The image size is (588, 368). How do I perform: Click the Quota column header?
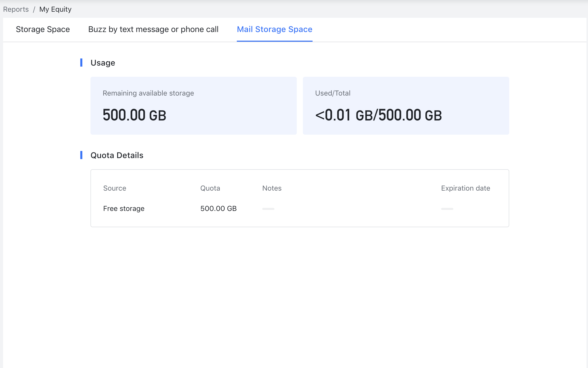(x=210, y=188)
